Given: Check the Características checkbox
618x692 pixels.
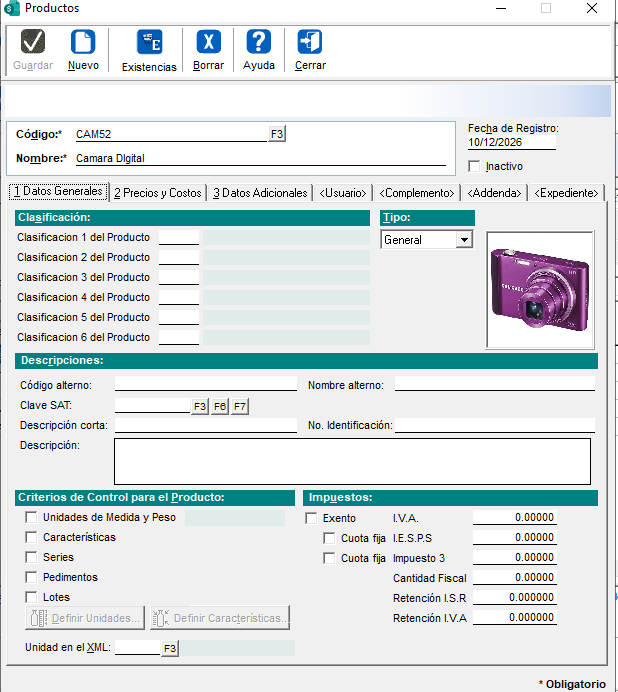Looking at the screenshot, I should [31, 537].
